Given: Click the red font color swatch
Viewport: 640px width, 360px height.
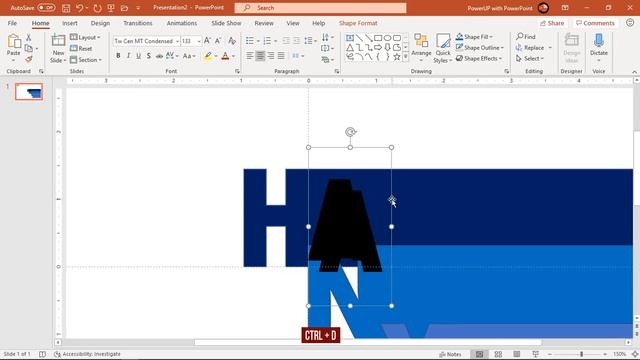Looking at the screenshot, I should tap(225, 56).
